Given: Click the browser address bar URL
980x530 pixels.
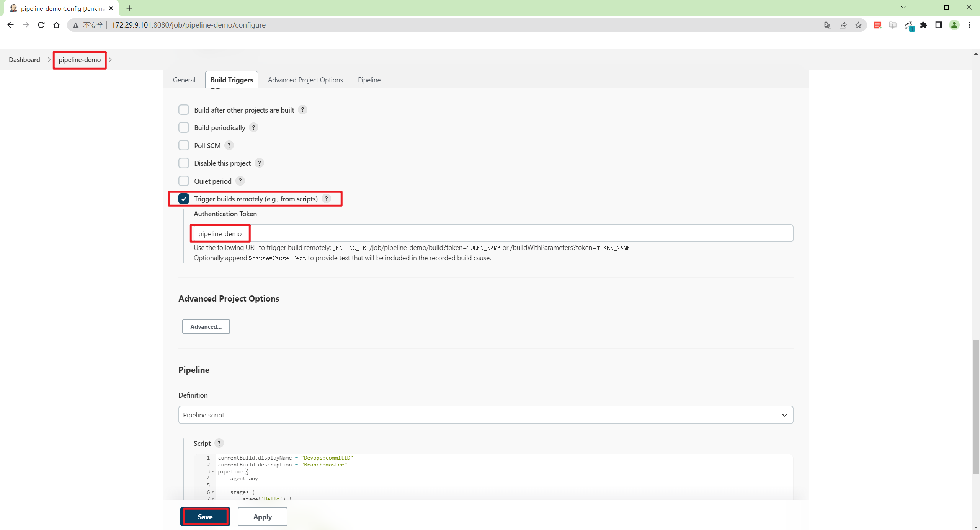Looking at the screenshot, I should click(188, 25).
